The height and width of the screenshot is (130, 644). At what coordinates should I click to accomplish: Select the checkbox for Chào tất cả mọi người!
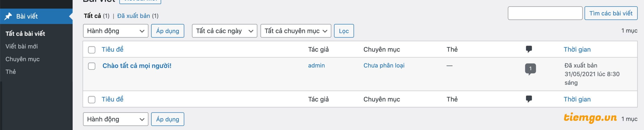[x=92, y=66]
